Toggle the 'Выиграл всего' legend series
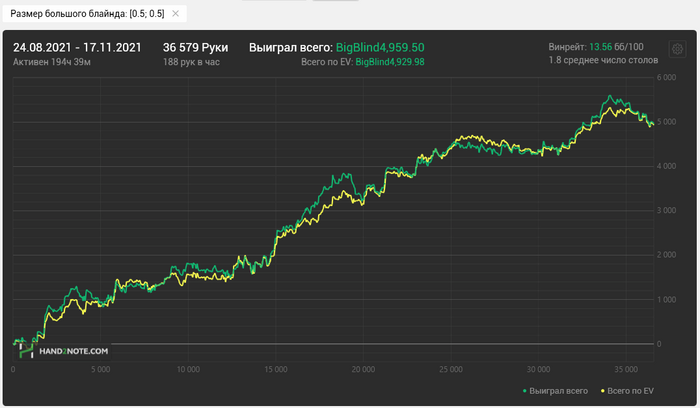The width and height of the screenshot is (700, 408). coord(555,391)
